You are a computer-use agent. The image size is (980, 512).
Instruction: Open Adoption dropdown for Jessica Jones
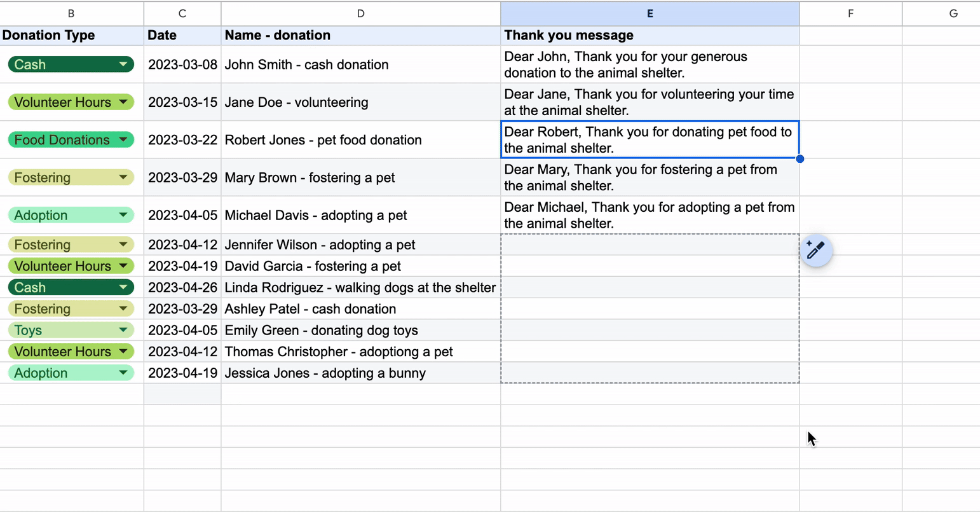pos(123,373)
